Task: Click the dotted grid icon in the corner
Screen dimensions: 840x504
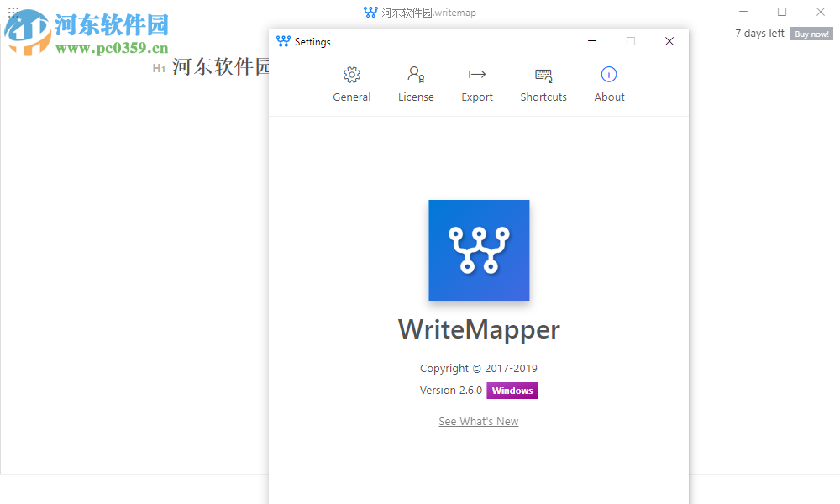Action: 12,10
